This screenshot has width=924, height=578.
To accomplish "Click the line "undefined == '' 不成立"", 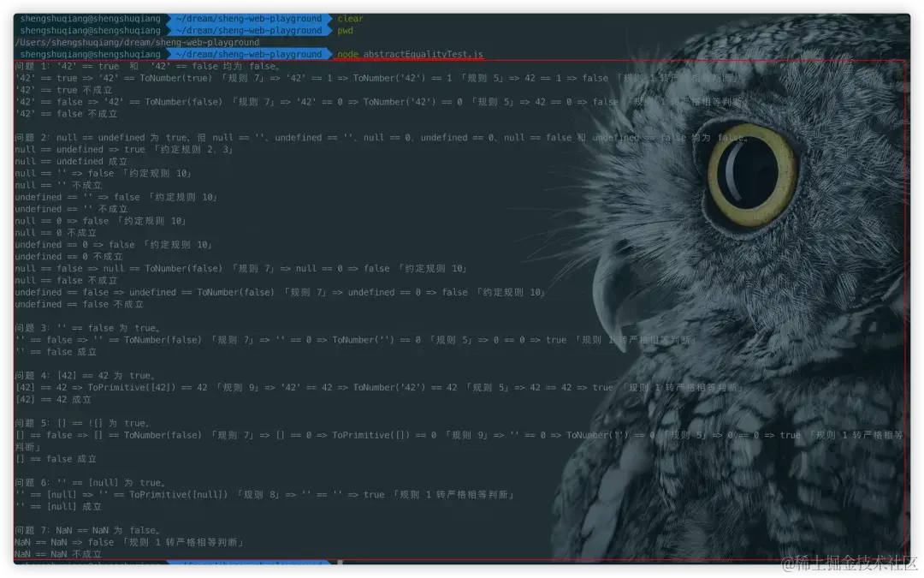I will tap(71, 209).
